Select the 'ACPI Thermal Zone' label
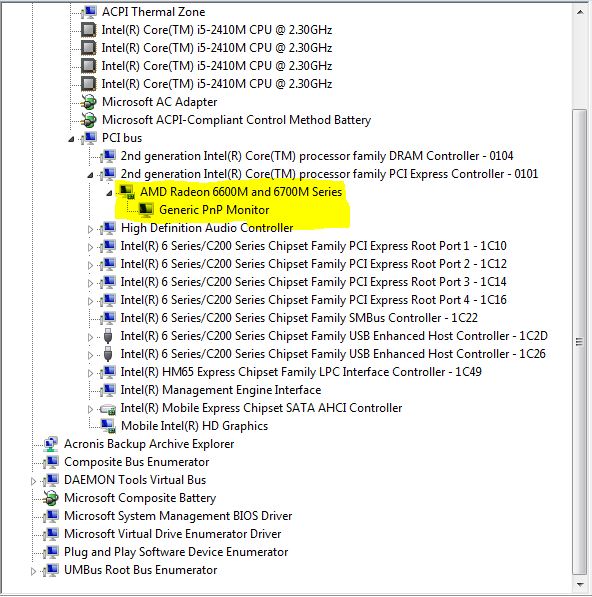Viewport: 592px width, 597px height. coord(153,12)
